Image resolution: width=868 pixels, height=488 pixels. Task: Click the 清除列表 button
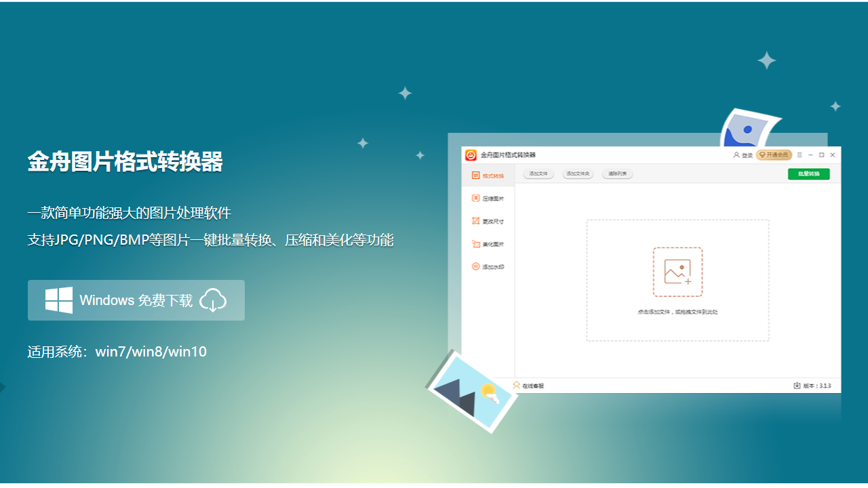617,174
